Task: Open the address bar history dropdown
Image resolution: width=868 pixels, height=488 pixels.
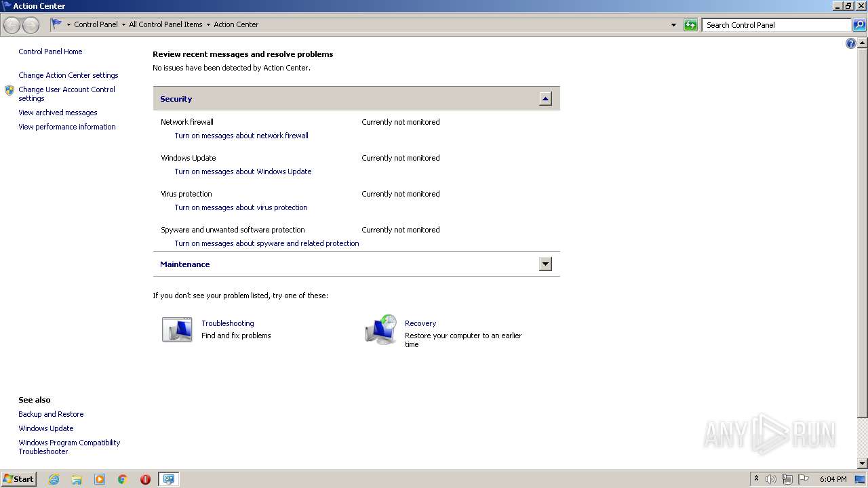Action: [x=673, y=25]
